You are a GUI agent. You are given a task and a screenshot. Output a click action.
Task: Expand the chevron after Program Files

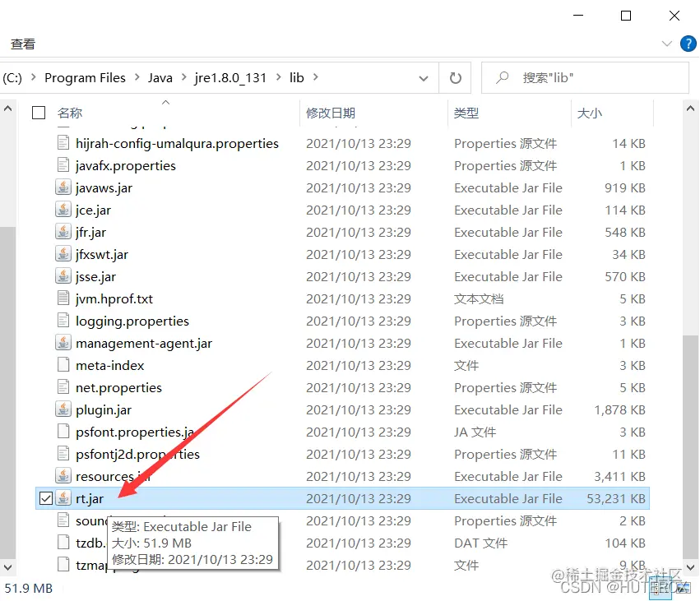137,77
